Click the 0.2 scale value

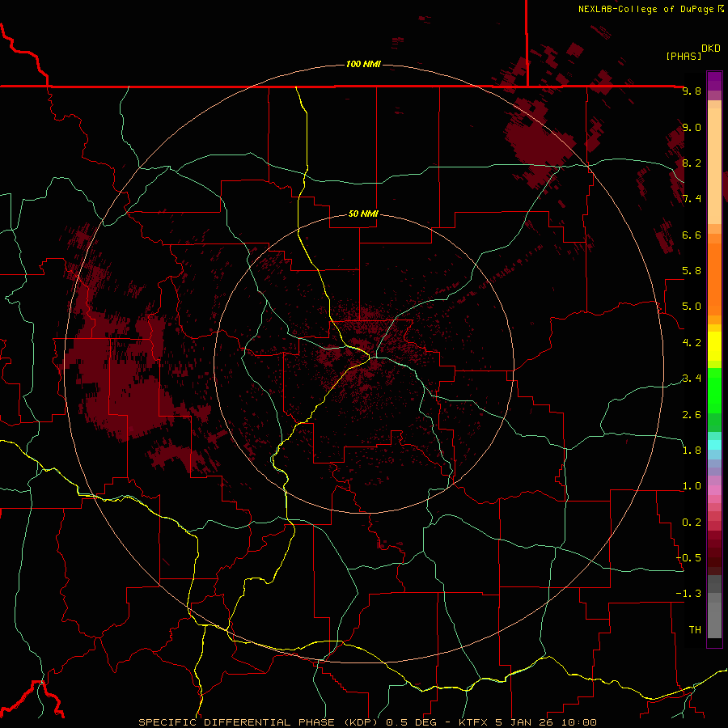click(692, 523)
